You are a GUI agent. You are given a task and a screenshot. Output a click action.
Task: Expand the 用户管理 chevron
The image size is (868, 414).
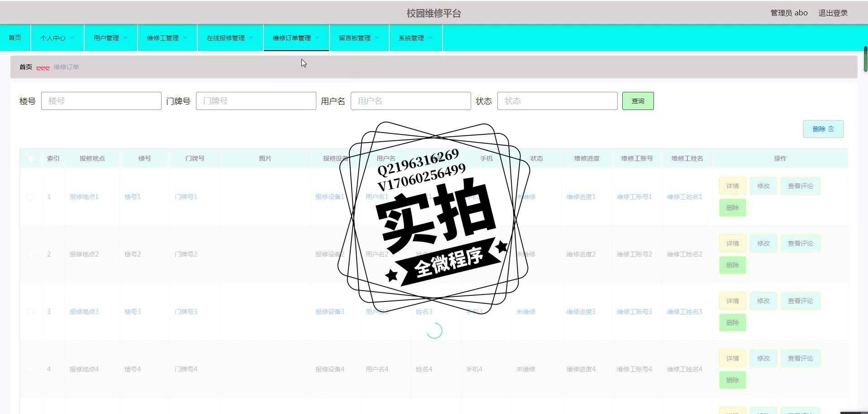[125, 38]
